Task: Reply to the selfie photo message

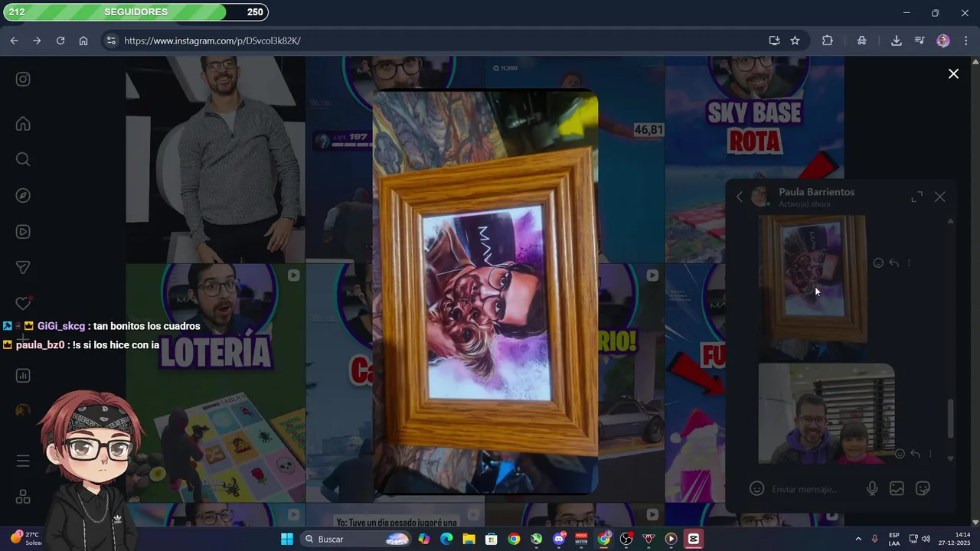Action: (x=915, y=453)
